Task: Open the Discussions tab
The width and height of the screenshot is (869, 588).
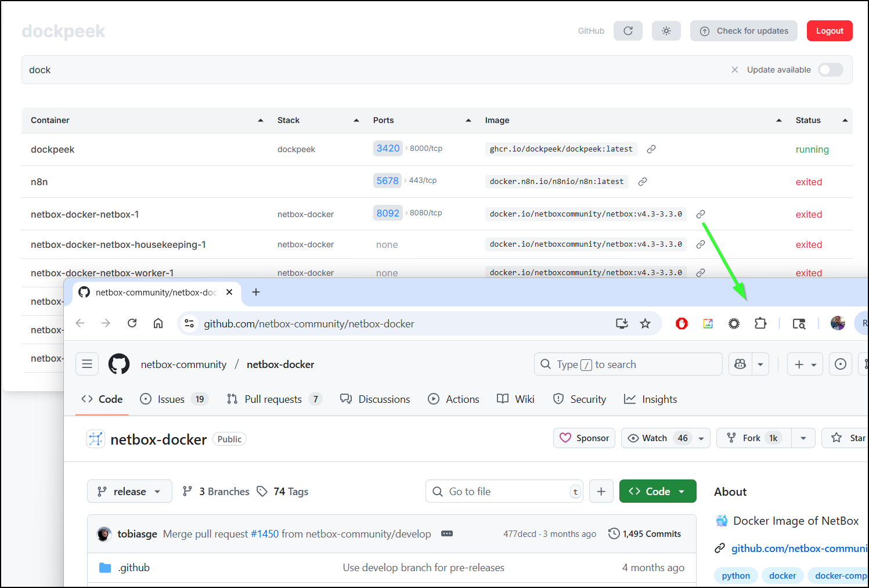Action: click(375, 399)
